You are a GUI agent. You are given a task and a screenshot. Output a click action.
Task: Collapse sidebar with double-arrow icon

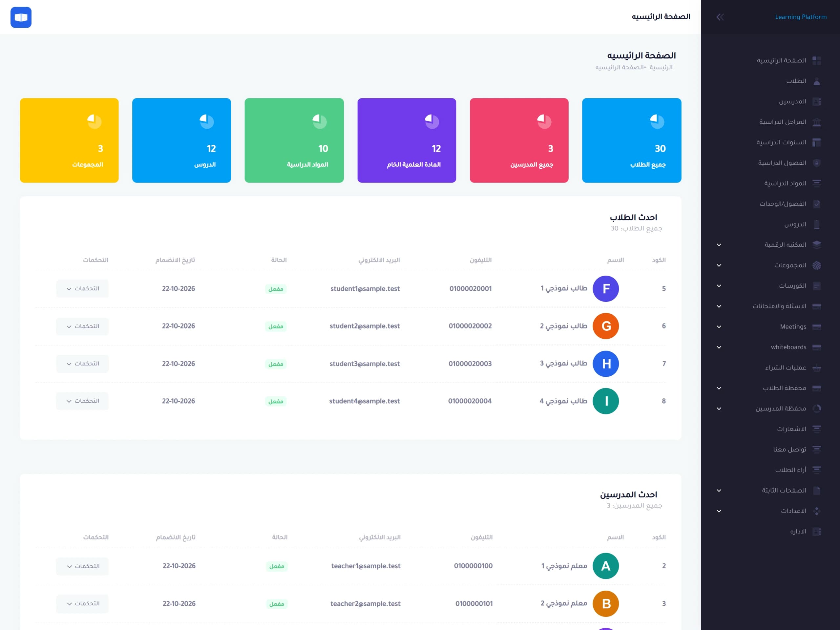tap(720, 17)
